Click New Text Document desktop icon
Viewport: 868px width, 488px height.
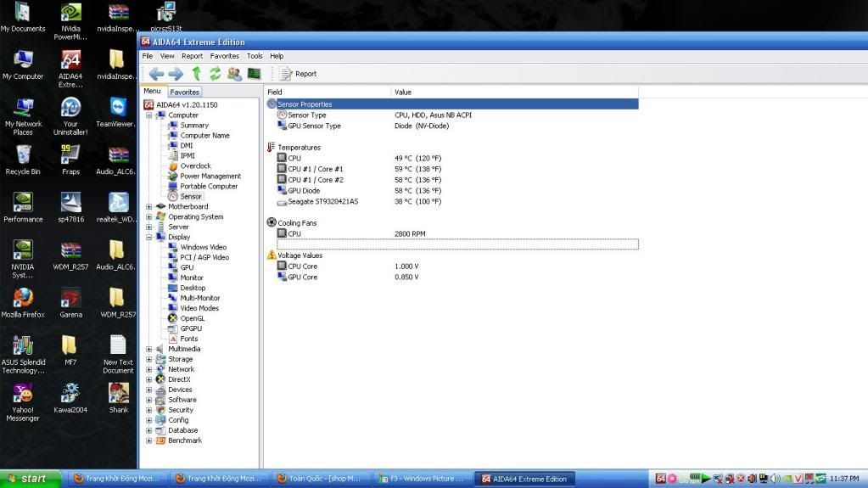coord(118,355)
